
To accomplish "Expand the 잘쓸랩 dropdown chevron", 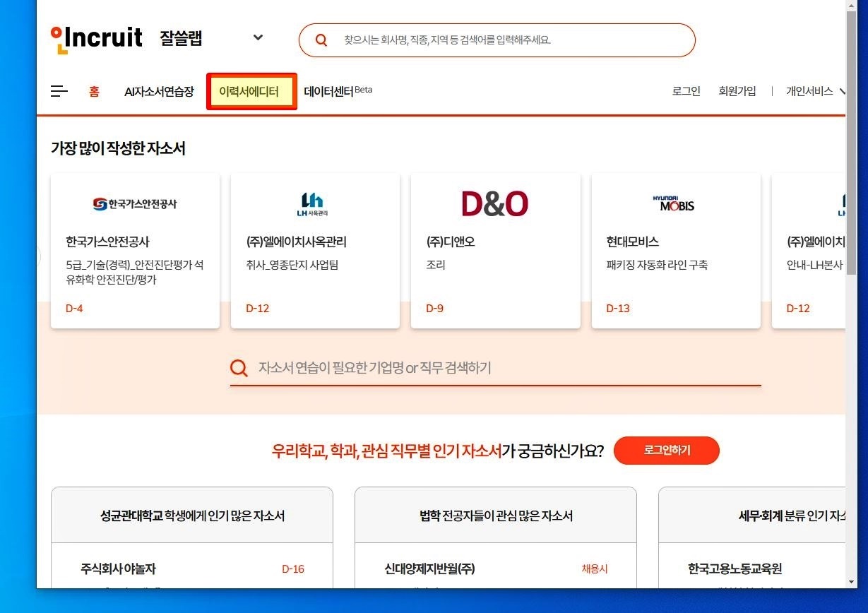I will click(258, 38).
